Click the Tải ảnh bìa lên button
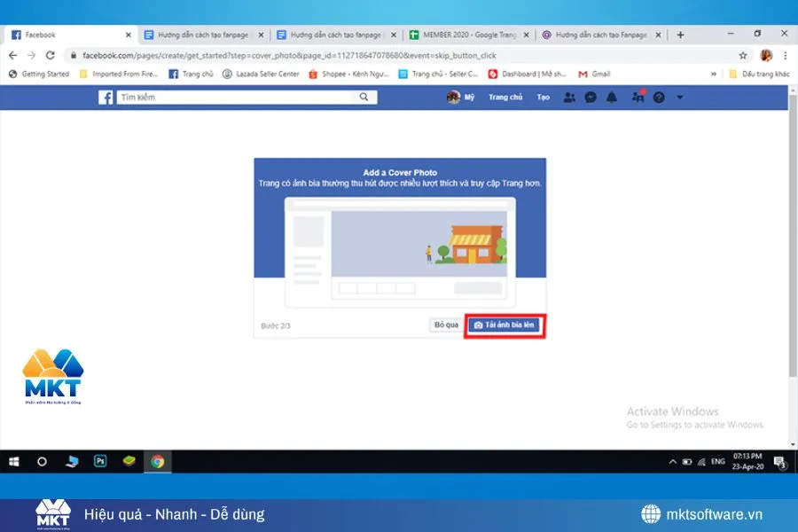Image resolution: width=798 pixels, height=532 pixels. (505, 325)
